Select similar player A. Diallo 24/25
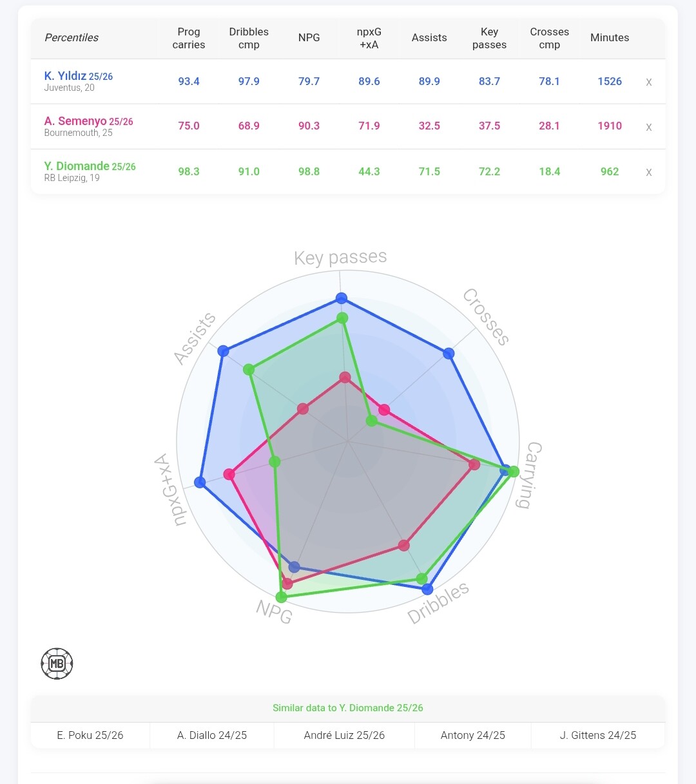This screenshot has height=784, width=696. pyautogui.click(x=212, y=735)
